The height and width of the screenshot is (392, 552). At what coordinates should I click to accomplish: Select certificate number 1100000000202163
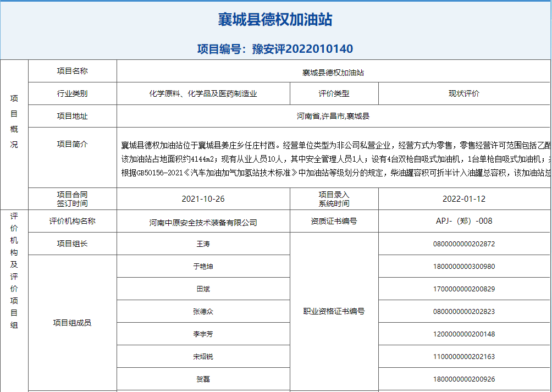click(x=464, y=356)
